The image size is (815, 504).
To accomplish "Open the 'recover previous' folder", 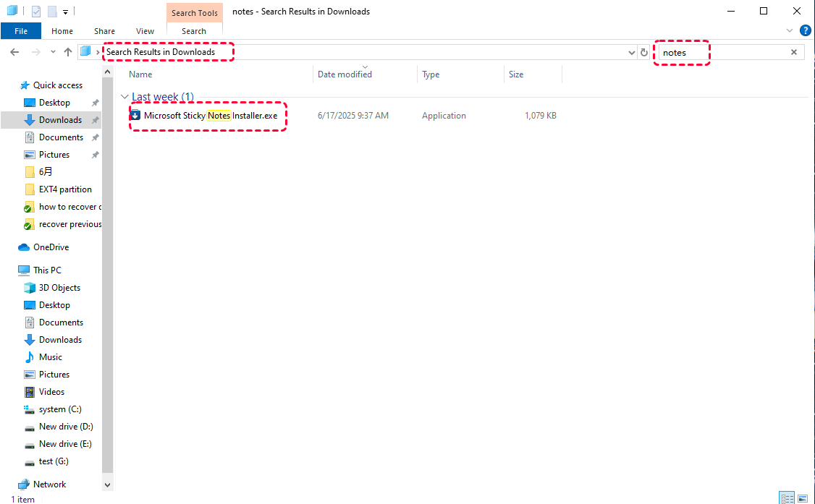I will [x=70, y=224].
